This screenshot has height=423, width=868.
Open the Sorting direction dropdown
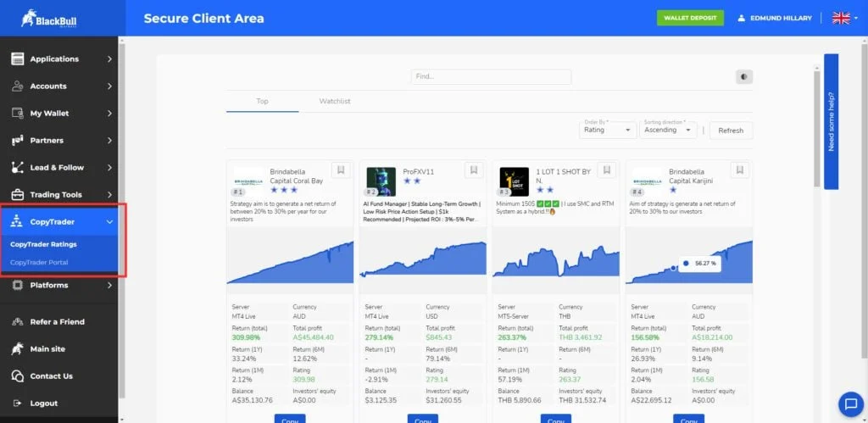[668, 129]
